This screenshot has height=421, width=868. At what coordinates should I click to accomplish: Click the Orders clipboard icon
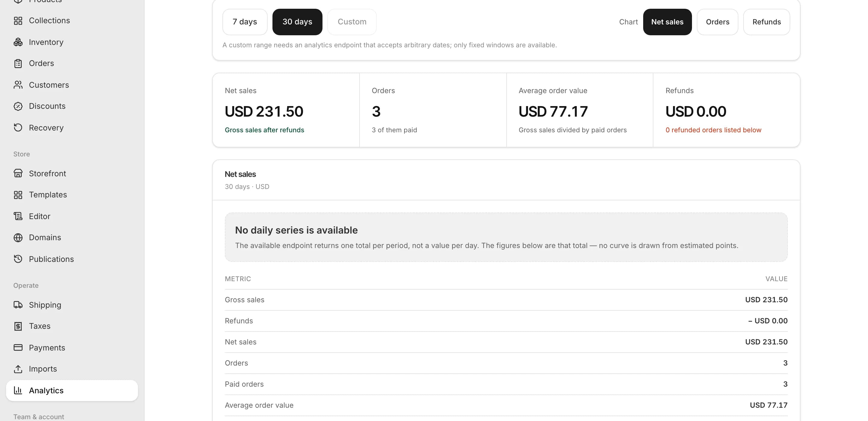tap(18, 63)
